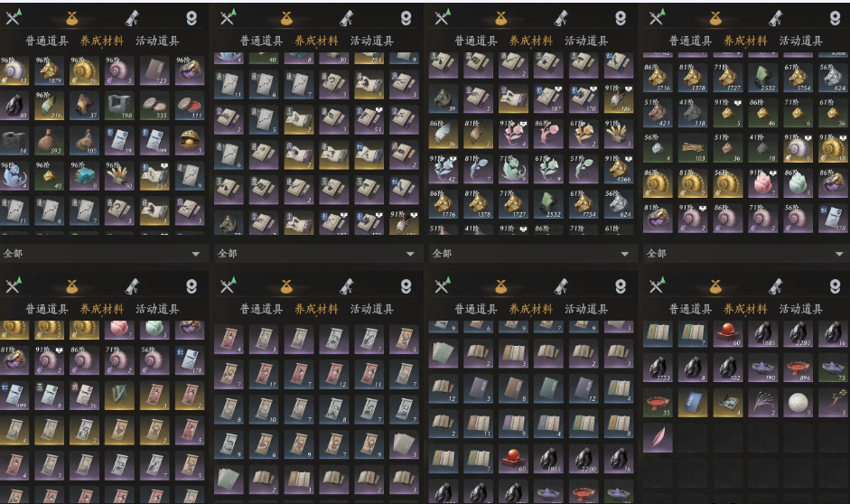Switch to 活动道具 tab above pink feather

click(x=800, y=309)
